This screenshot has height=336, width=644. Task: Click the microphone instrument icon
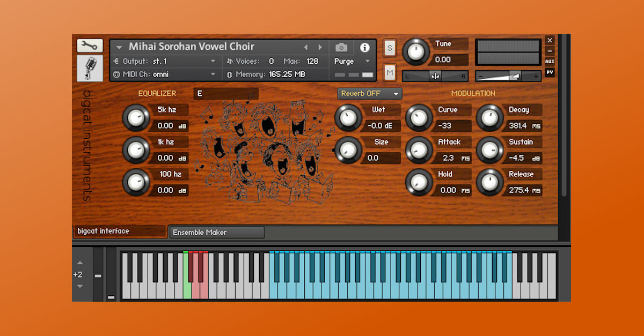90,68
